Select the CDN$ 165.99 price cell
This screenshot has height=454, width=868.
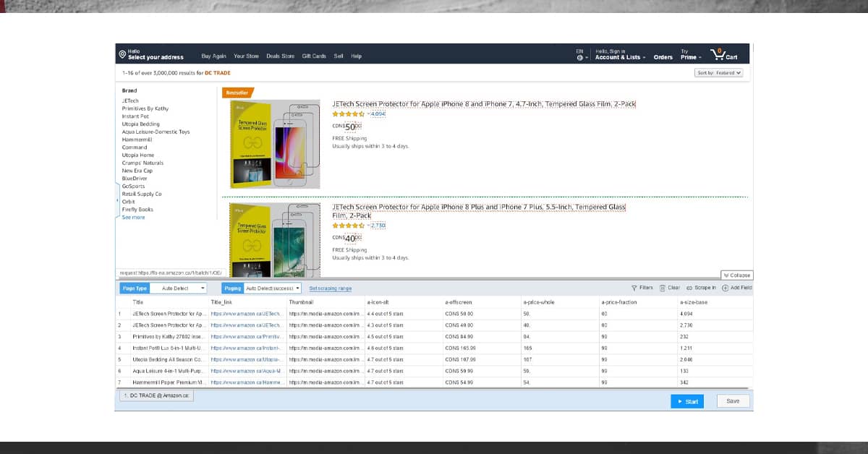(x=460, y=348)
